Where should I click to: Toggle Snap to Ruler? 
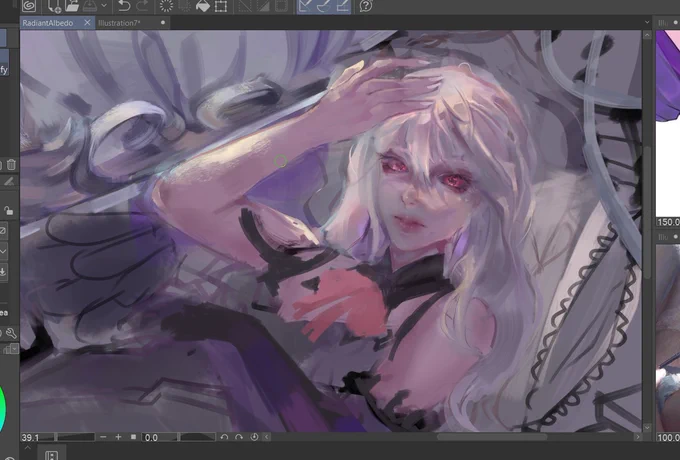pos(306,6)
